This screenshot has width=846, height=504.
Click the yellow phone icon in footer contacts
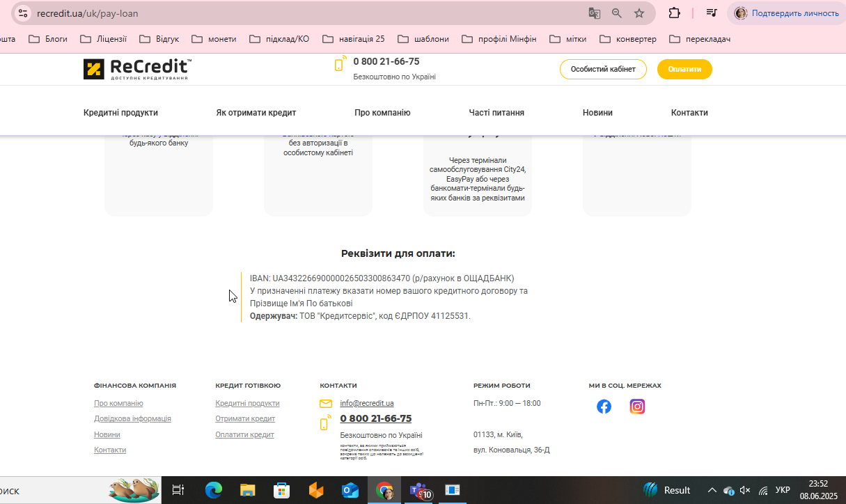325,423
